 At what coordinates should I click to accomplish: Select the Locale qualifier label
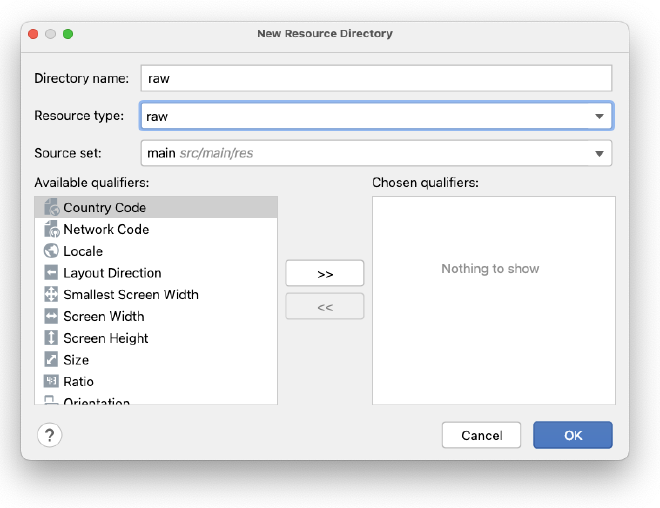point(83,251)
